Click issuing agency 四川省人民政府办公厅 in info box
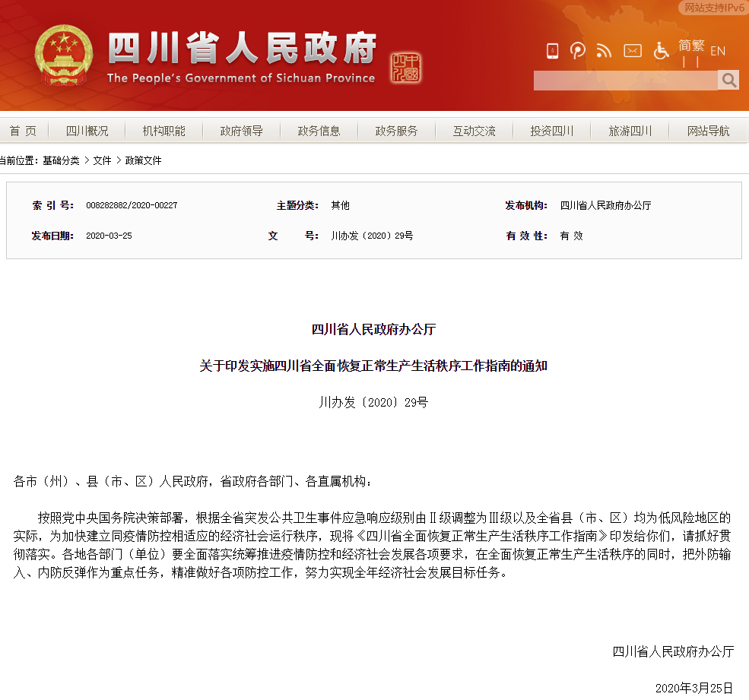 point(606,205)
